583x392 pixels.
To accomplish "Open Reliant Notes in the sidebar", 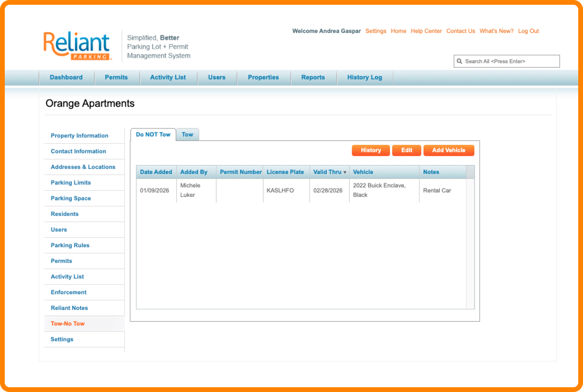I will pyautogui.click(x=69, y=308).
